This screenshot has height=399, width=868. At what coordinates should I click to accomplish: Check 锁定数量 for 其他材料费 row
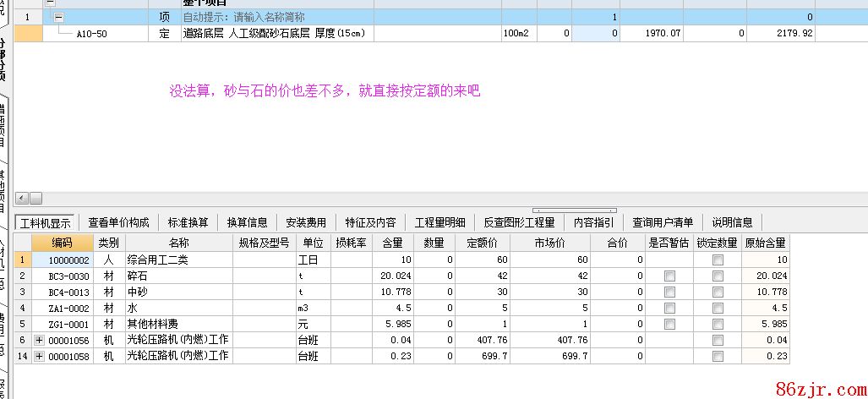tap(718, 324)
